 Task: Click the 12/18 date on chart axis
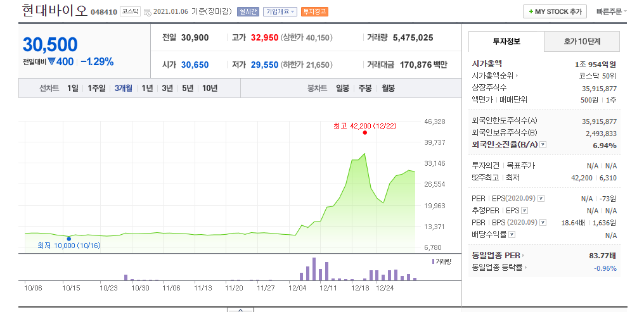tap(360, 288)
